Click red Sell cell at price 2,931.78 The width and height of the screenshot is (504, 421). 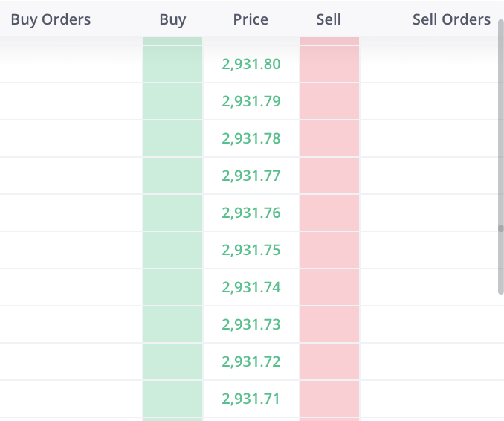coord(329,138)
